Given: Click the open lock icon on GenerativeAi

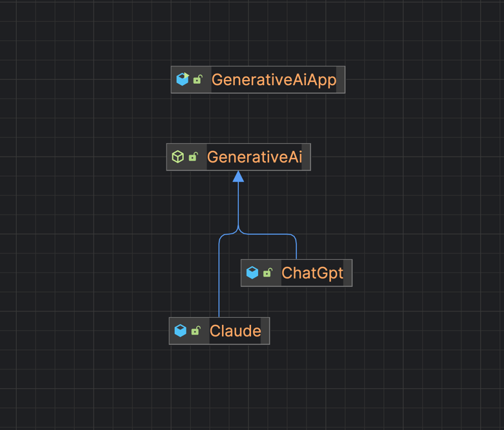Looking at the screenshot, I should click(x=194, y=157).
